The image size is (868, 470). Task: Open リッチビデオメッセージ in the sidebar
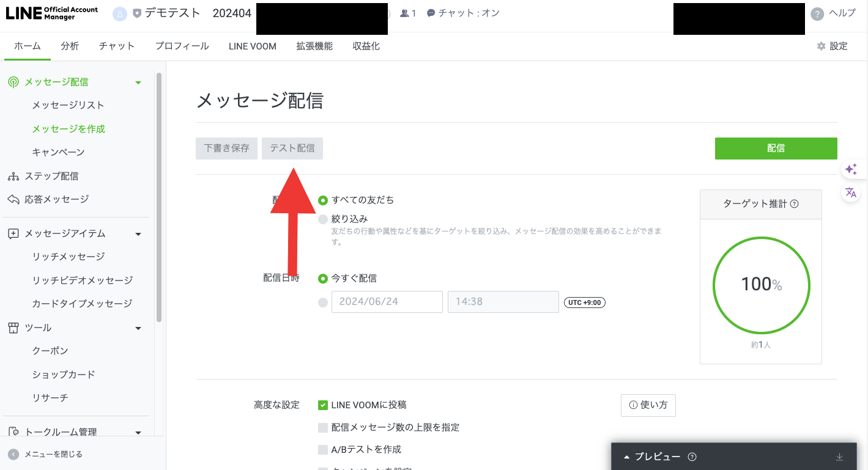(x=83, y=281)
